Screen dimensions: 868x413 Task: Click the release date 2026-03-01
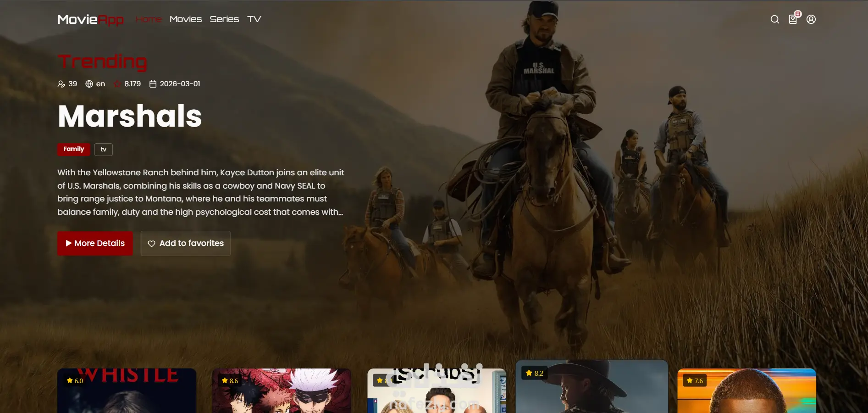click(x=180, y=84)
